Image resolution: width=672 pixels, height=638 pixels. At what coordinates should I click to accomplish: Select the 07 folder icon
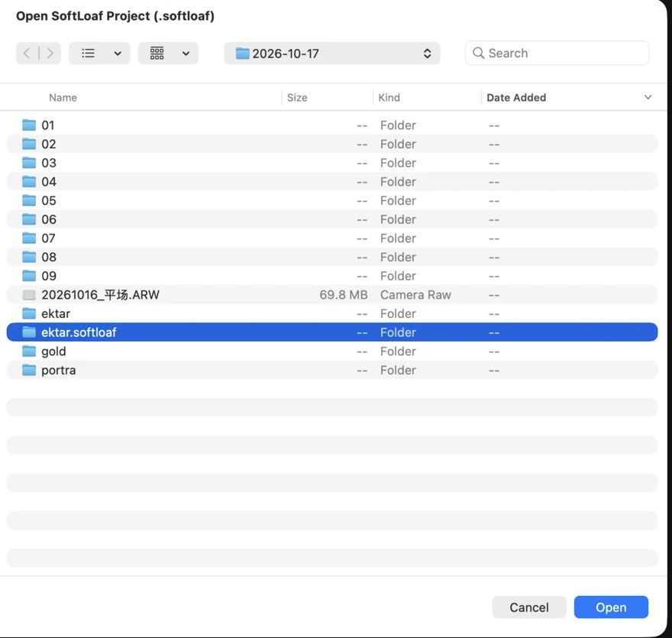pos(29,238)
